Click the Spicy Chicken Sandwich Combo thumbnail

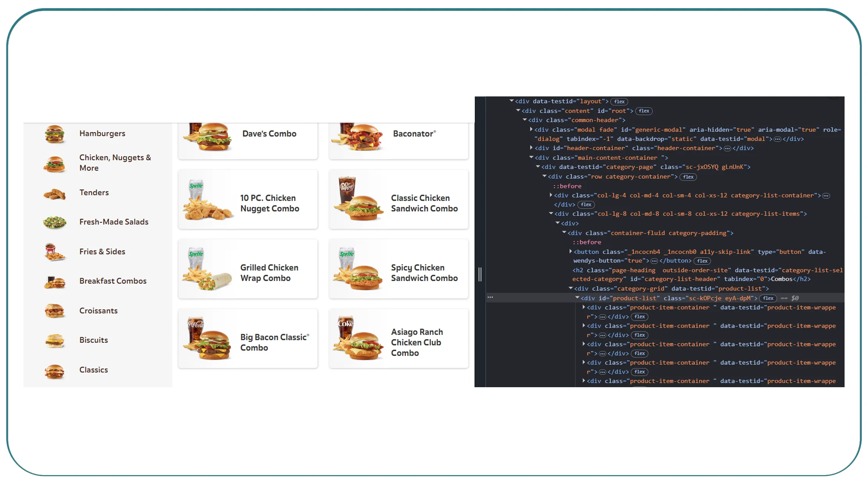[358, 269]
